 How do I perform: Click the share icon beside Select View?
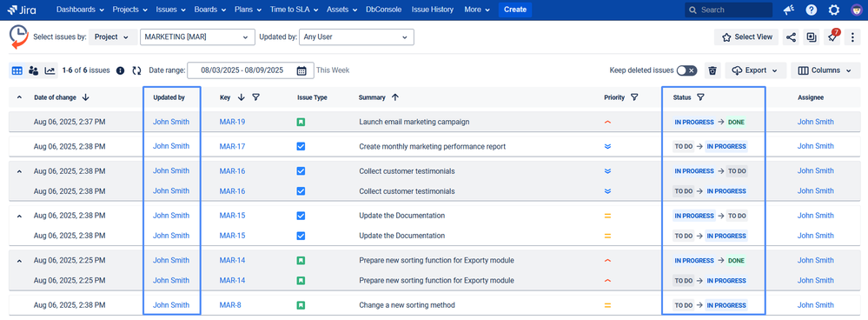(x=791, y=37)
